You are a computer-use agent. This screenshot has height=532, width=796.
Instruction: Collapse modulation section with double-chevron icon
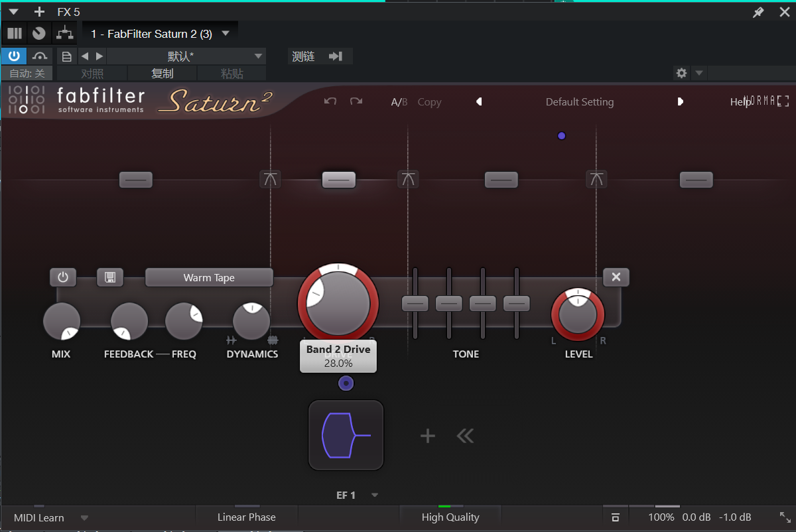click(x=465, y=436)
